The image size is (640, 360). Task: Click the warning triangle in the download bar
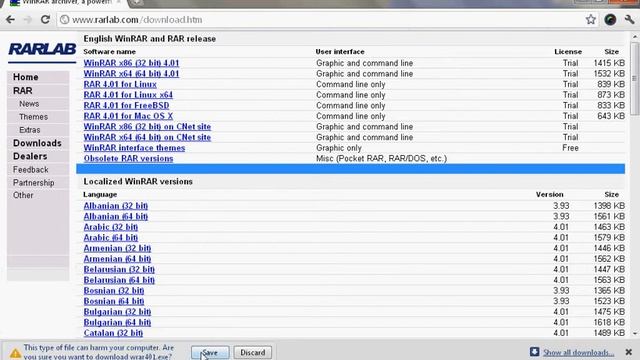[x=15, y=353]
